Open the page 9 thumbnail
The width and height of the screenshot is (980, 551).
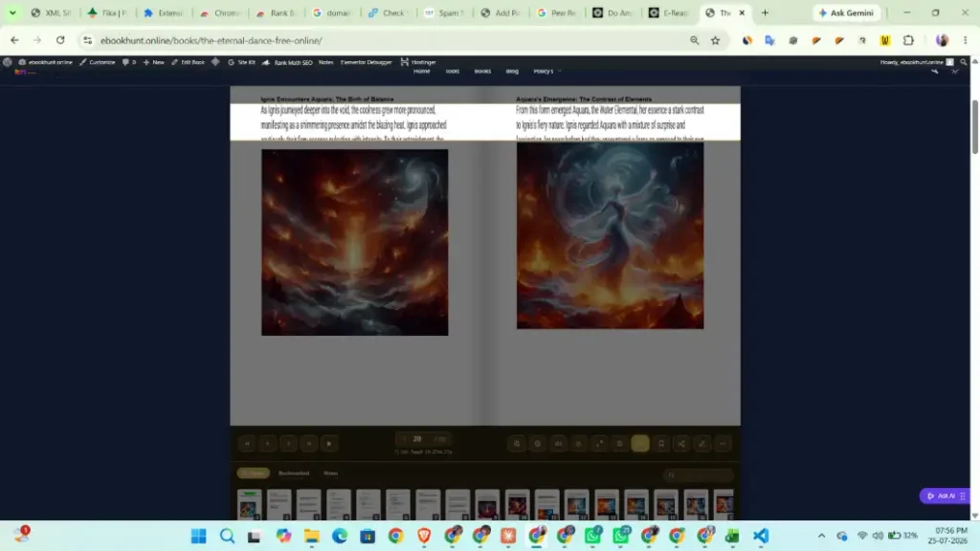(x=487, y=505)
